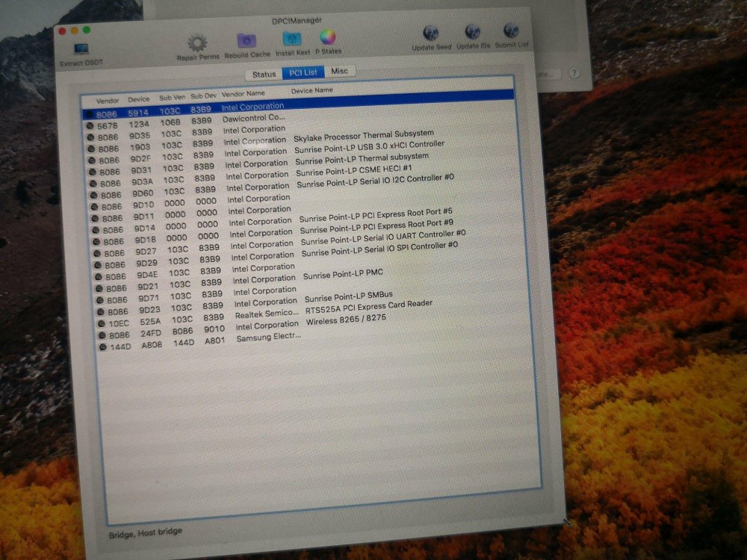
Task: Click the Update IDs globe icon
Action: (x=472, y=32)
